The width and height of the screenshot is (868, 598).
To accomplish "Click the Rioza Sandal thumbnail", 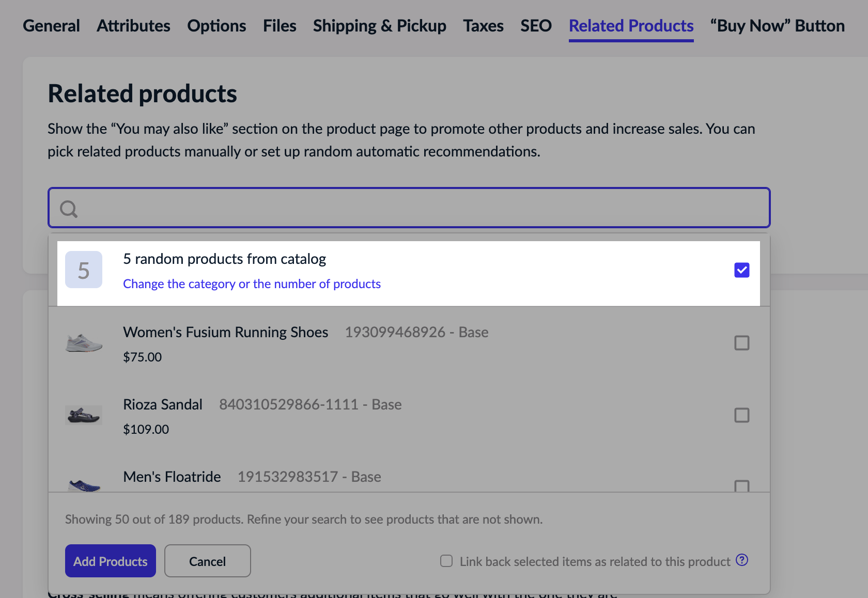I will coord(84,415).
